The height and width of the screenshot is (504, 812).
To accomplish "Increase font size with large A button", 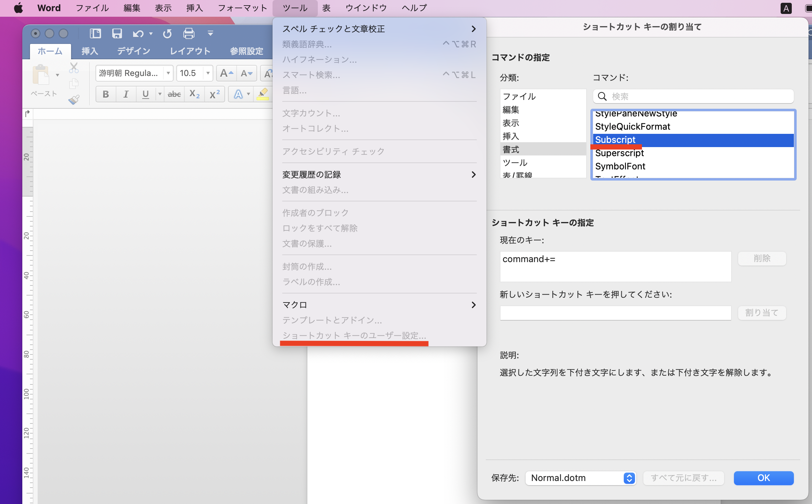I will point(227,73).
